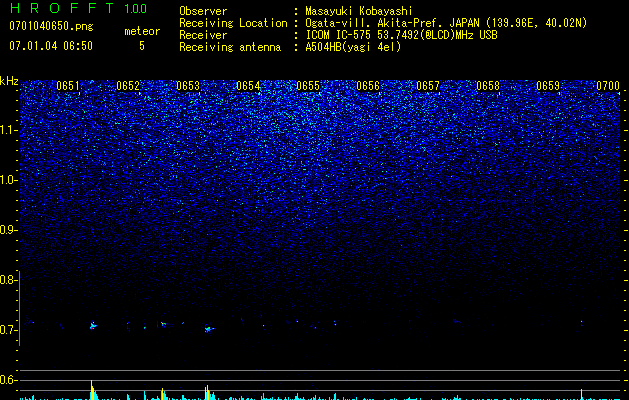629x400 pixels.
Task: Click the 0656 time marker
Action: pos(368,86)
